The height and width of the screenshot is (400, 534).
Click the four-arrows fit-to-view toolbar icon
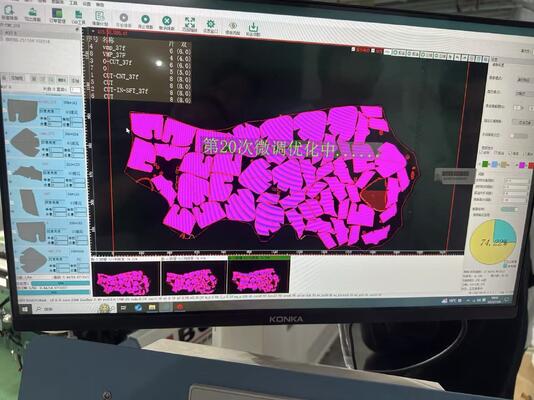(x=190, y=22)
